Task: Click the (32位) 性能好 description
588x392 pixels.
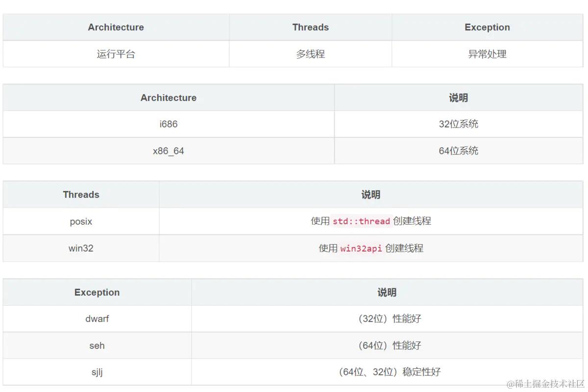Action: [387, 319]
